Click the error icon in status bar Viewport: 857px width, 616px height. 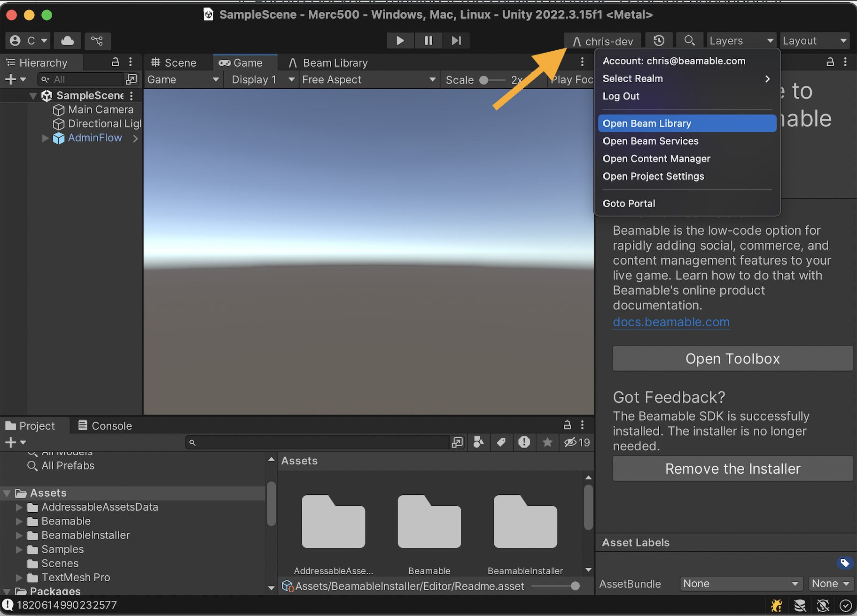8,605
